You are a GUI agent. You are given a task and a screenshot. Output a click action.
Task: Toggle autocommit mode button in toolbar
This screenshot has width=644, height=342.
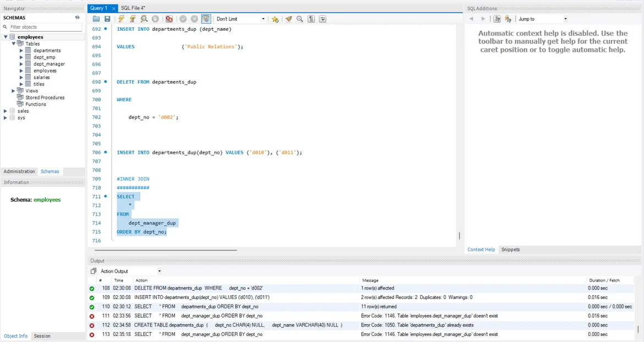(206, 19)
